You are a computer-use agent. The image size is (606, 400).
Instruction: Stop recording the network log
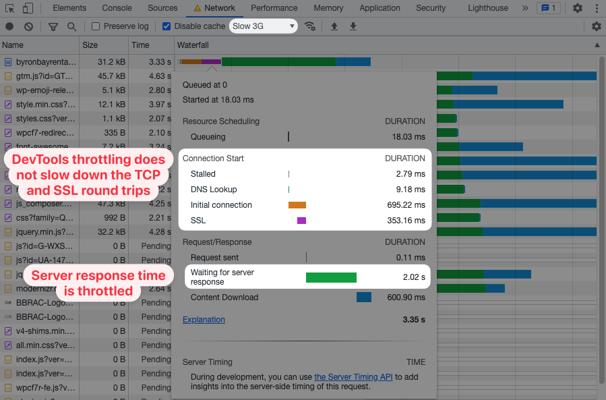click(x=9, y=26)
